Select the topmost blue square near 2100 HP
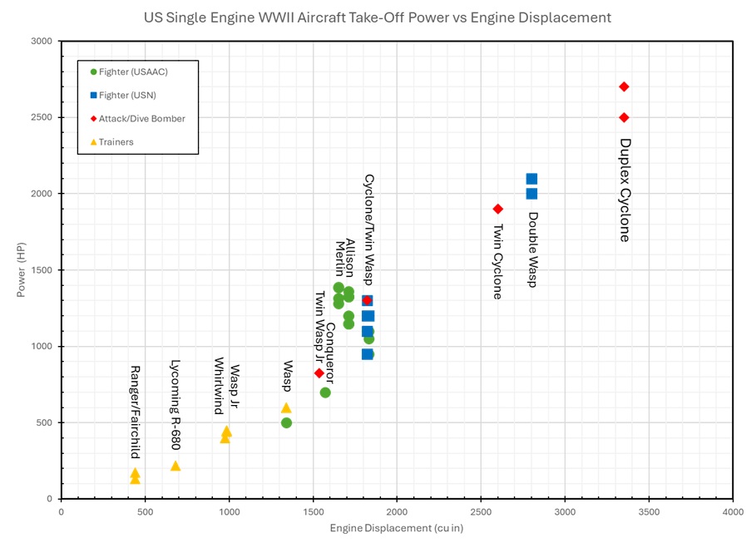 (531, 179)
